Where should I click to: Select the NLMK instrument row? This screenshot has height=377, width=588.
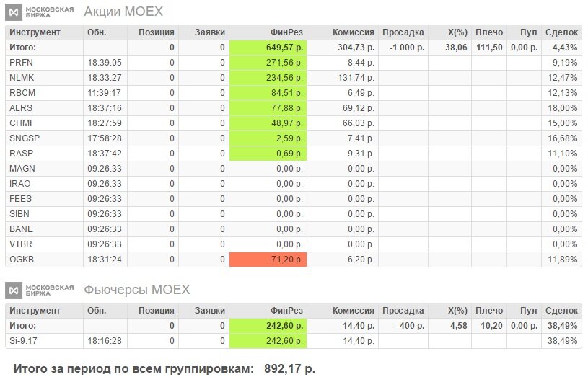click(293, 78)
